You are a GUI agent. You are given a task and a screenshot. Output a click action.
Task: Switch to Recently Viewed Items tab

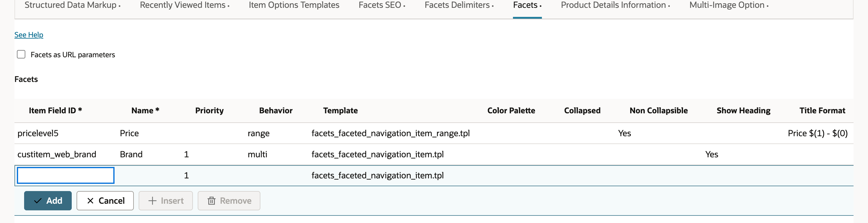pos(184,5)
